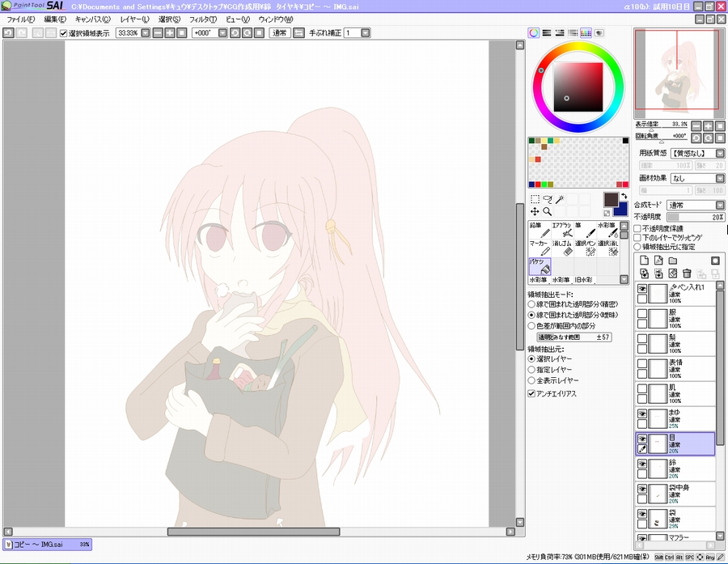Click the navigator preview thumbnail
Screen dimensions: 728x564
pyautogui.click(x=678, y=74)
